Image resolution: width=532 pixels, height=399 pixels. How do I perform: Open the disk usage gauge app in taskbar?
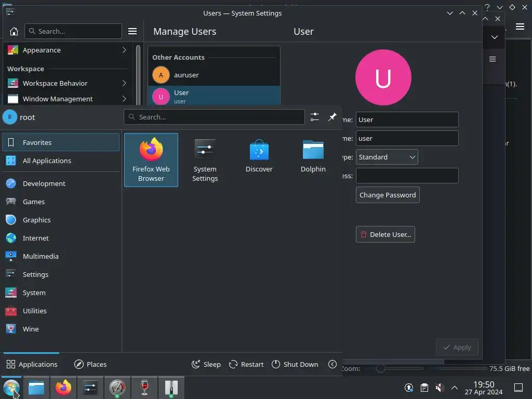point(117,388)
